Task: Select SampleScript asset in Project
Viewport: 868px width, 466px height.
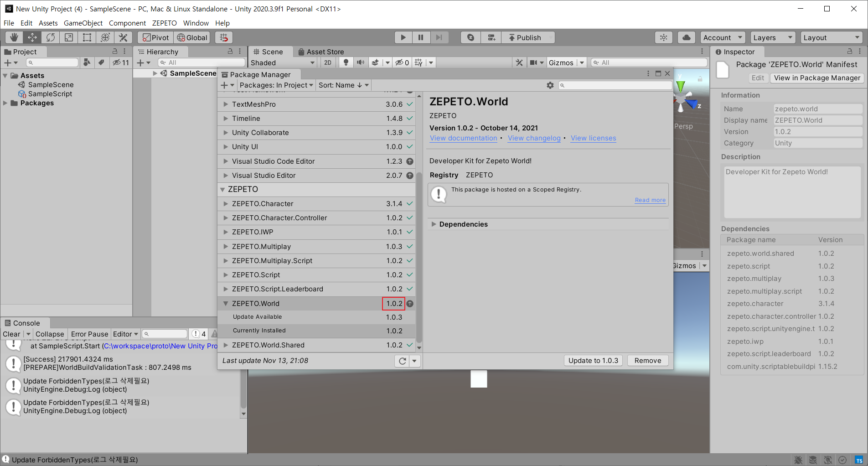Action: pyautogui.click(x=50, y=94)
